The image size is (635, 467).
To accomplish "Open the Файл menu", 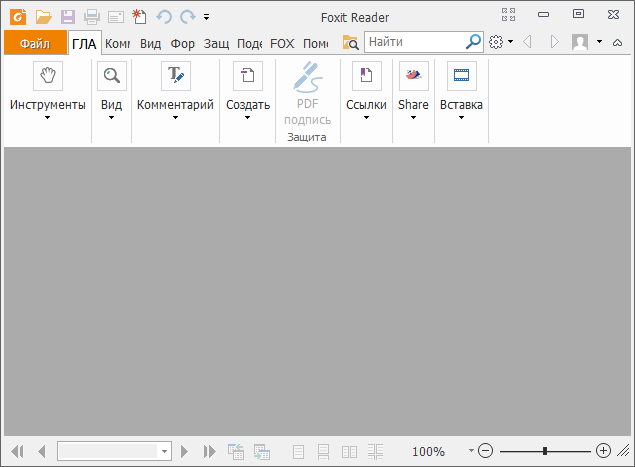I will pyautogui.click(x=35, y=43).
